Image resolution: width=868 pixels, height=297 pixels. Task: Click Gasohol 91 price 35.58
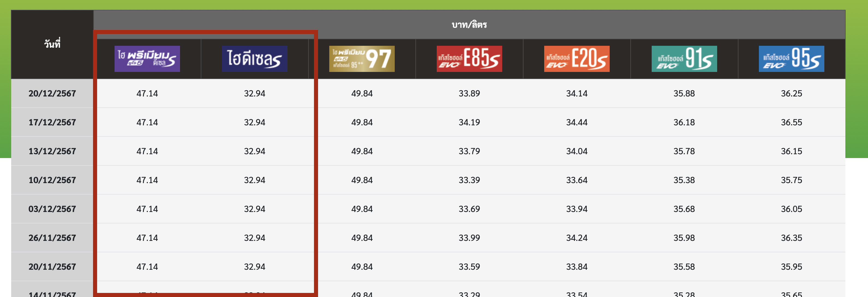pos(684,267)
